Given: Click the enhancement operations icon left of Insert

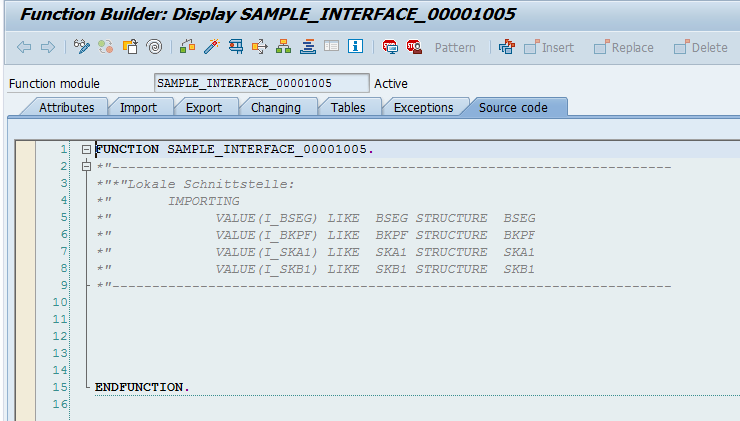Looking at the screenshot, I should (507, 47).
